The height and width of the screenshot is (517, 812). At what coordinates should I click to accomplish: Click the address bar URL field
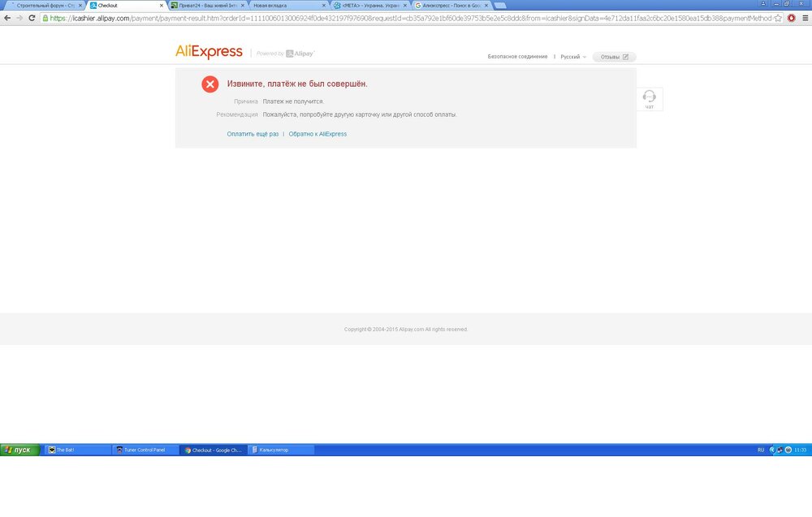411,18
